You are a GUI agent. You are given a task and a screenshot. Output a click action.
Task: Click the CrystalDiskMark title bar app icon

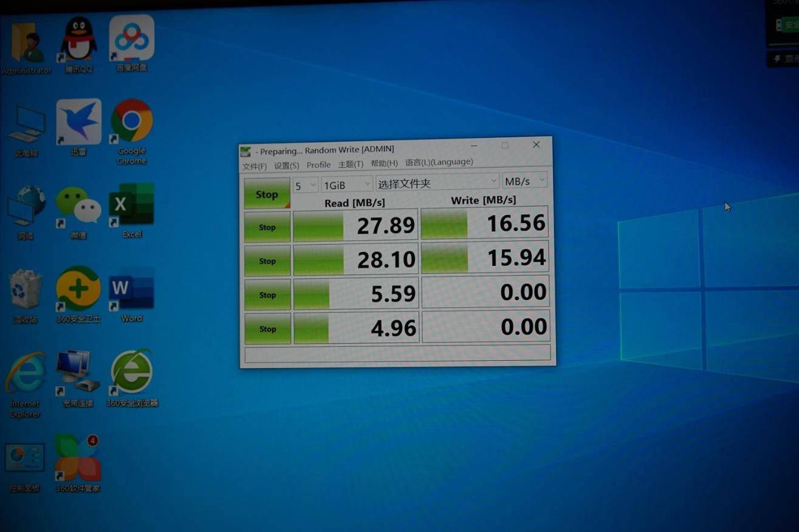[x=245, y=151]
